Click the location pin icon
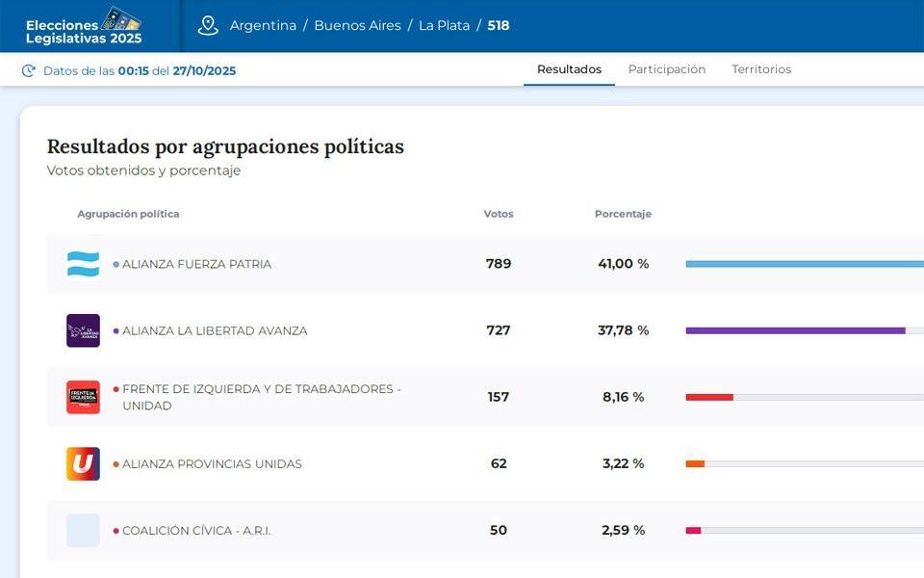924x578 pixels. (208, 26)
